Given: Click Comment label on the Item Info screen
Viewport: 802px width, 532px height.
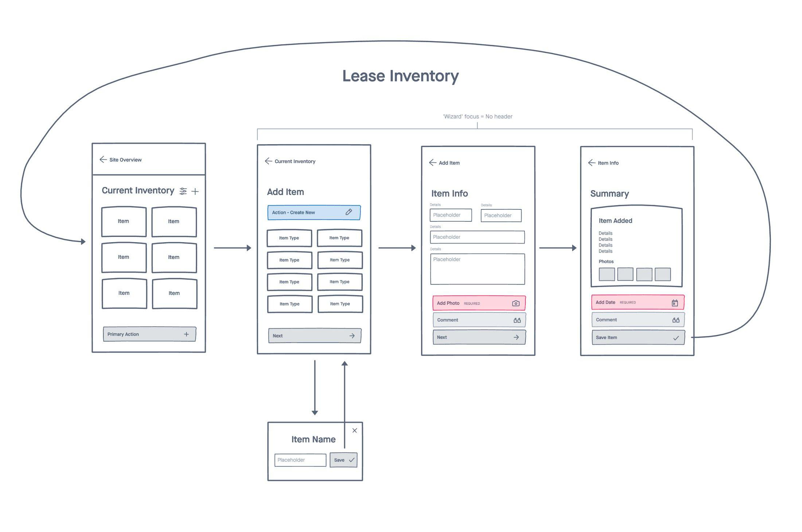Looking at the screenshot, I should tap(448, 320).
